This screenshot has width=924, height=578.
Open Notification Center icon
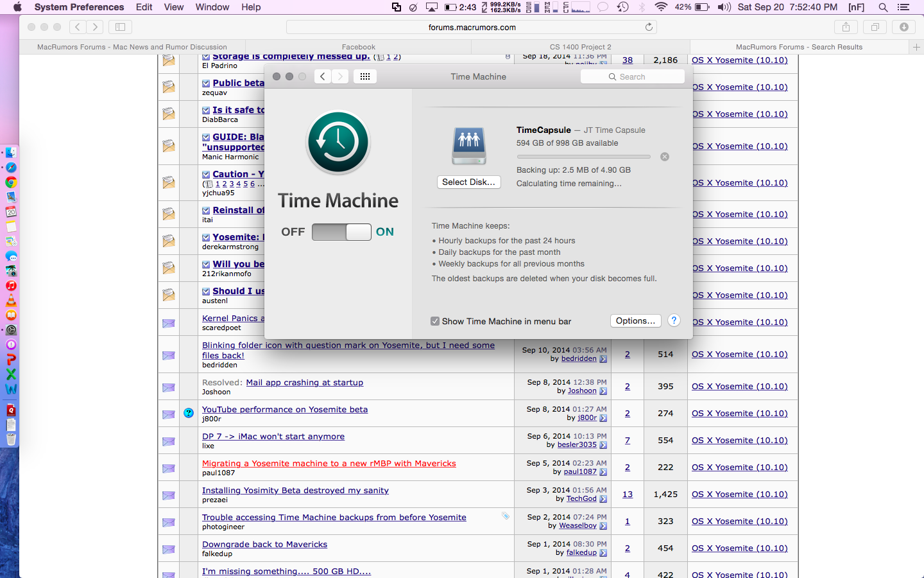(903, 7)
